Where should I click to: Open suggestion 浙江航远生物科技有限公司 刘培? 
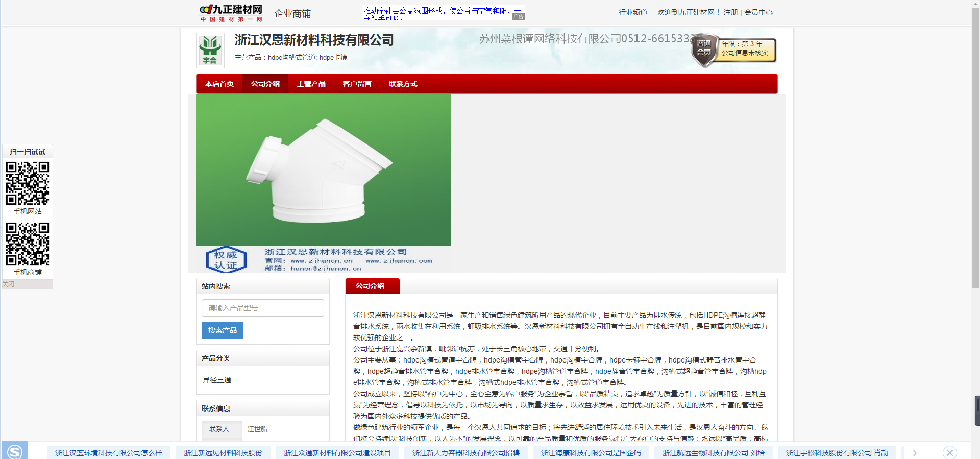(714, 453)
